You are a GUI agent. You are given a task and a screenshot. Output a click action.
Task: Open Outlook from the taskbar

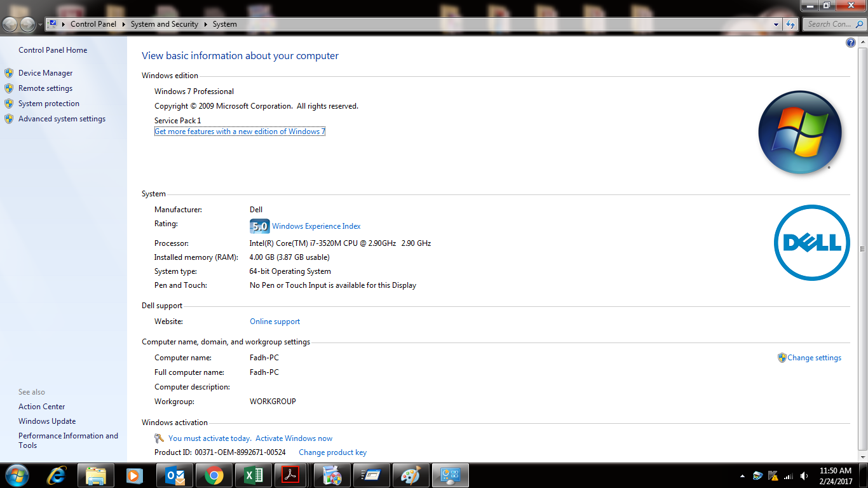(174, 475)
